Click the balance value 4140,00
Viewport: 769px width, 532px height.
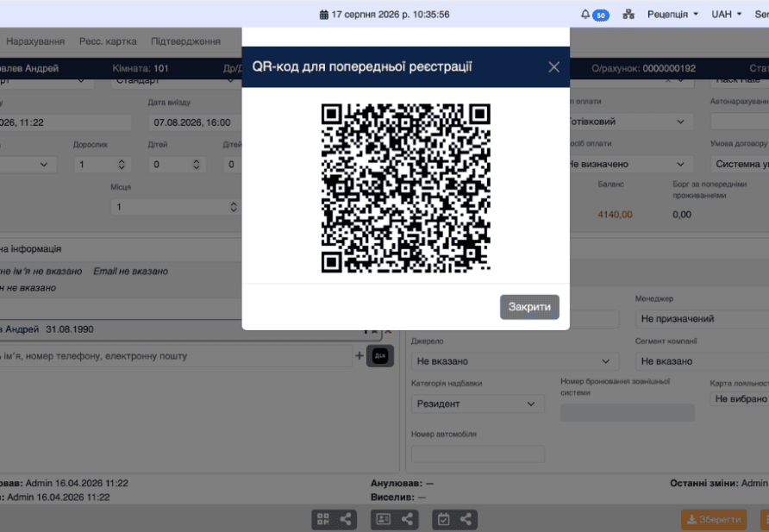point(615,215)
